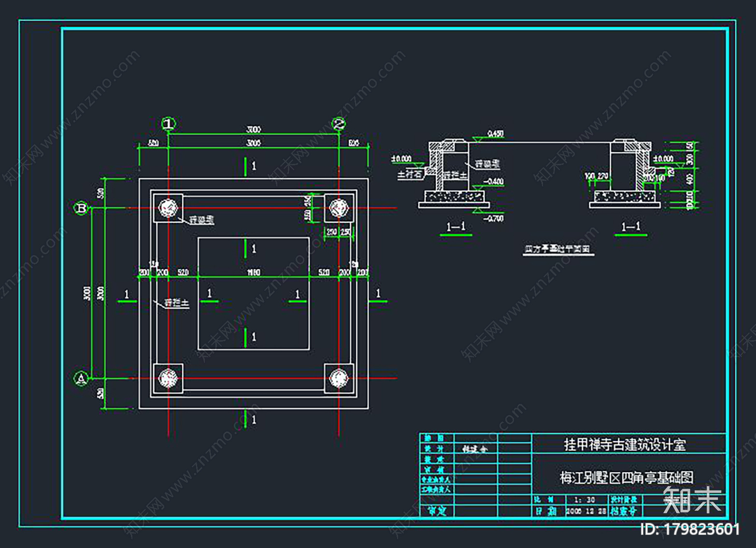Select the "1180" dimension text in the plan
This screenshot has height=548, width=756.
[x=254, y=273]
